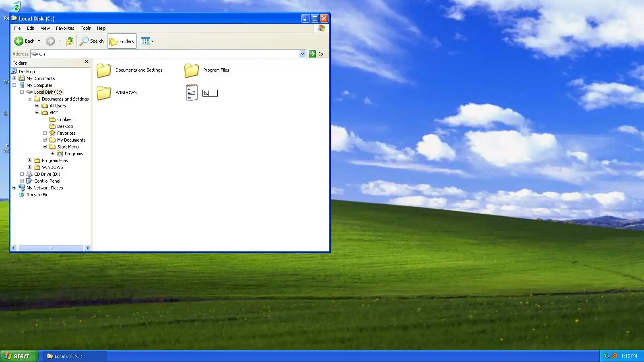This screenshot has height=362, width=644.
Task: Select the VM2 label in the tree
Action: tap(54, 113)
